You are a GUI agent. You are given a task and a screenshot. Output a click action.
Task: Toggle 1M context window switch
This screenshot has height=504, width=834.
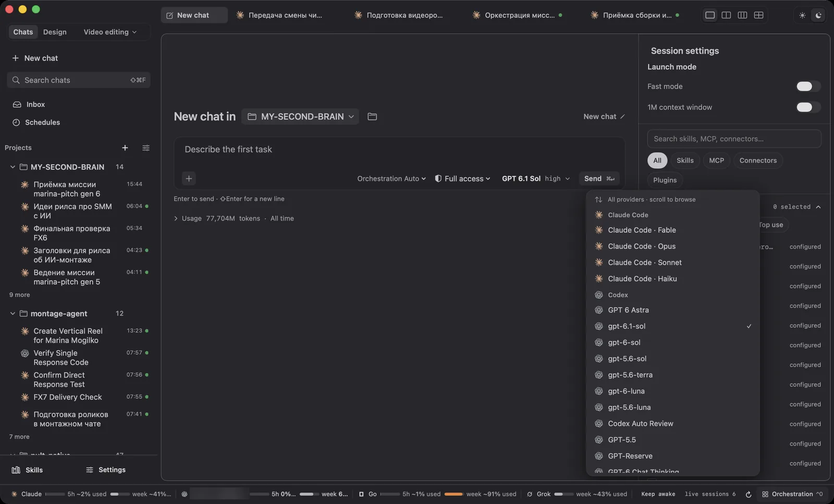(x=808, y=107)
